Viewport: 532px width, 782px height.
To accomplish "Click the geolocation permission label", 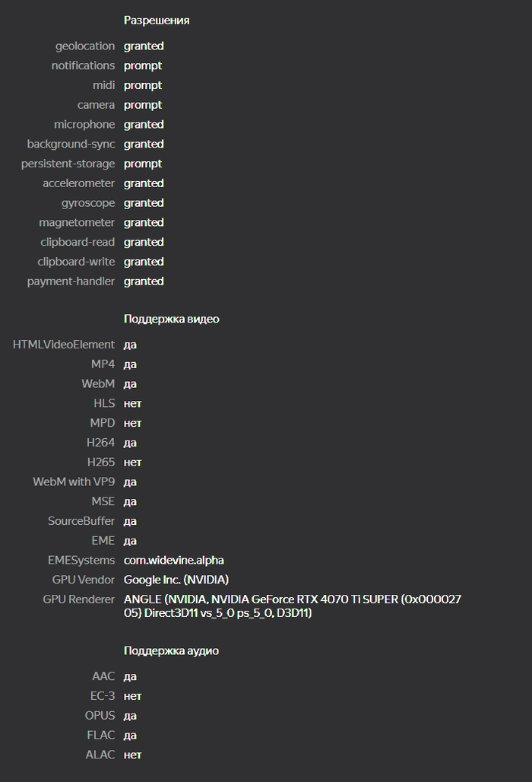I will pyautogui.click(x=85, y=46).
